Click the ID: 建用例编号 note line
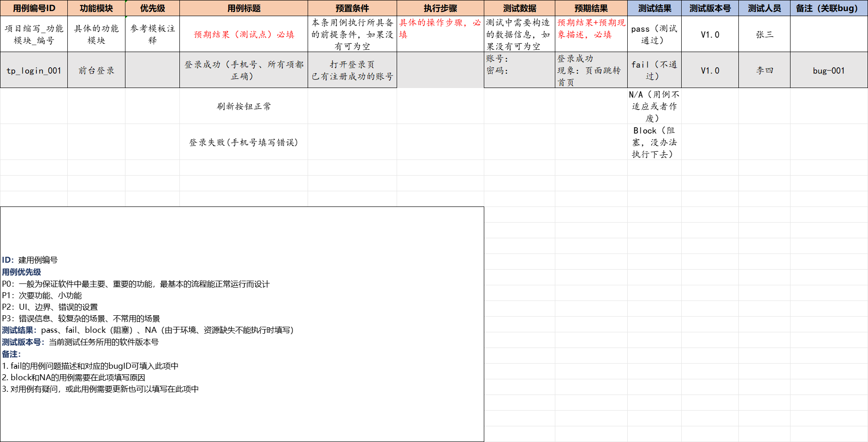 tap(30, 260)
